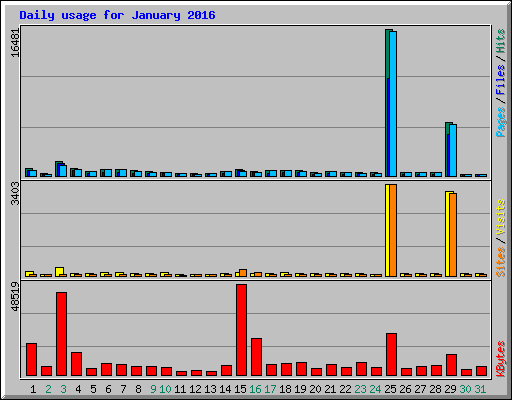Click green day label 30
Viewport: 512px width, 400px height.
(465, 389)
